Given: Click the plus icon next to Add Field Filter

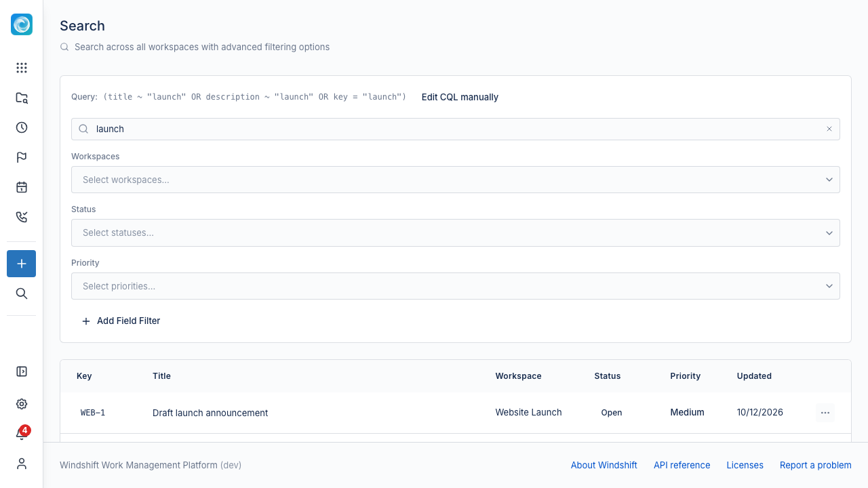Looking at the screenshot, I should [86, 321].
